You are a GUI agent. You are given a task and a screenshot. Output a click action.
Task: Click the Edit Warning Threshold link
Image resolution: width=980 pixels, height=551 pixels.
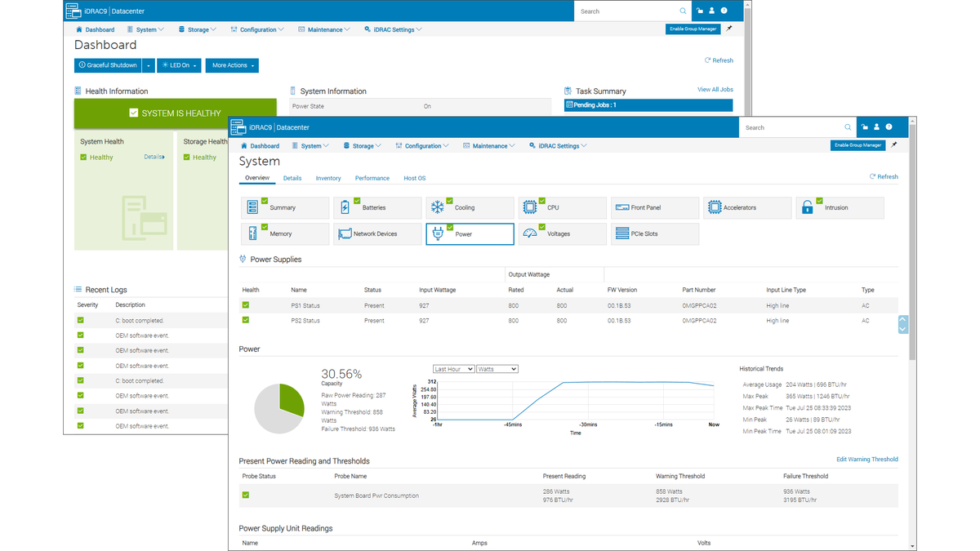867,460
